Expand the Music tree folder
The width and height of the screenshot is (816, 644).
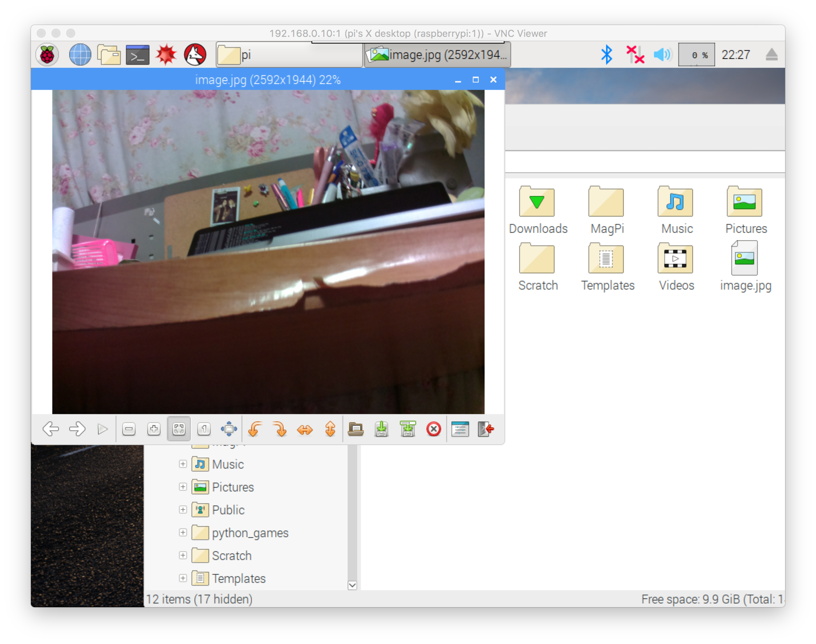pos(183,464)
